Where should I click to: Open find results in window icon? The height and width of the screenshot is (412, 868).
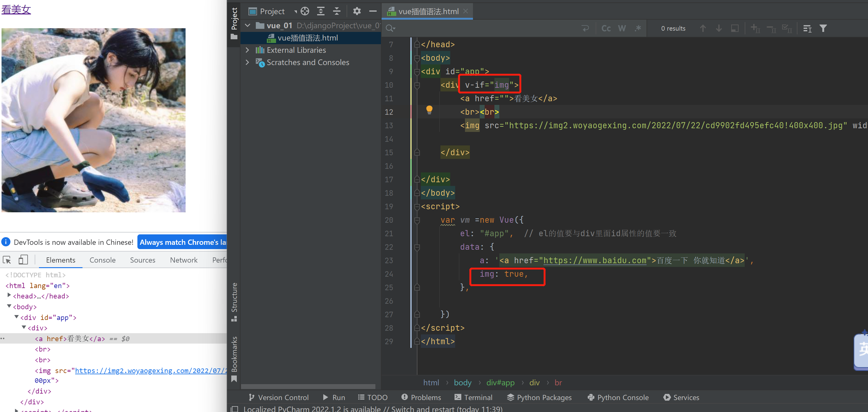coord(807,29)
